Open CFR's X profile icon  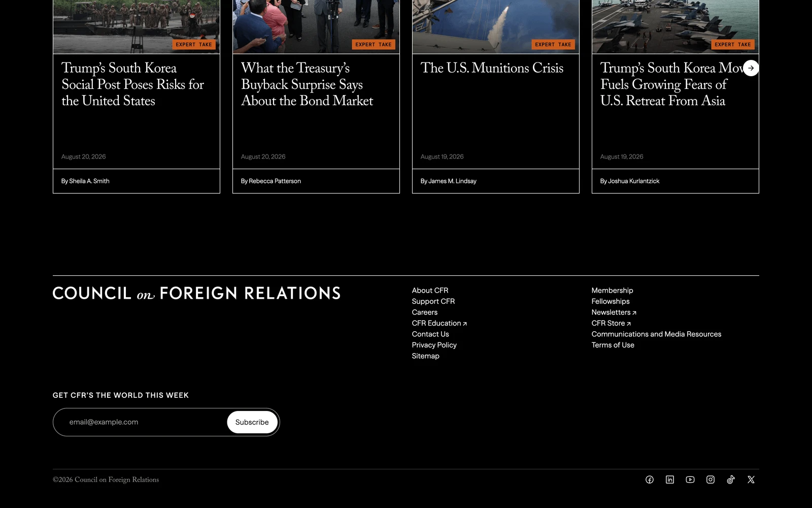(751, 480)
